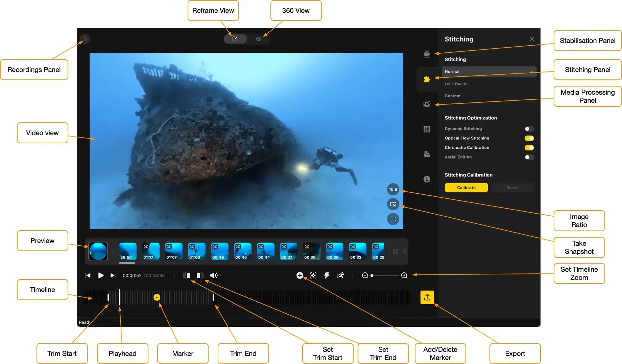Open the files panel in the right sidebar

point(427,154)
